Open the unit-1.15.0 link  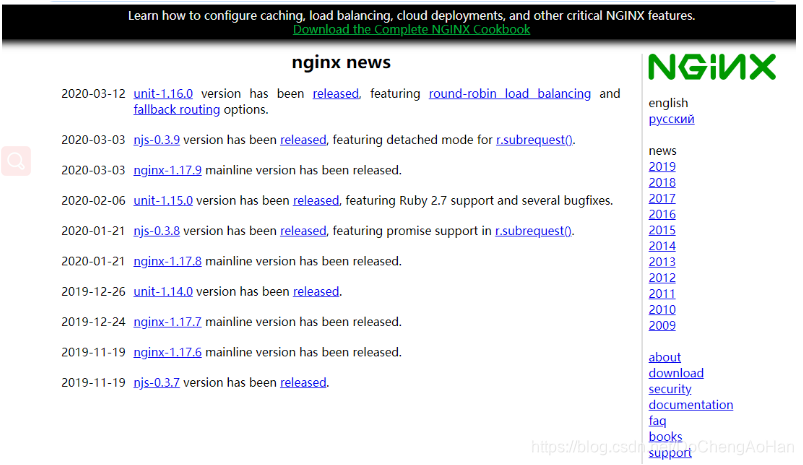point(163,200)
